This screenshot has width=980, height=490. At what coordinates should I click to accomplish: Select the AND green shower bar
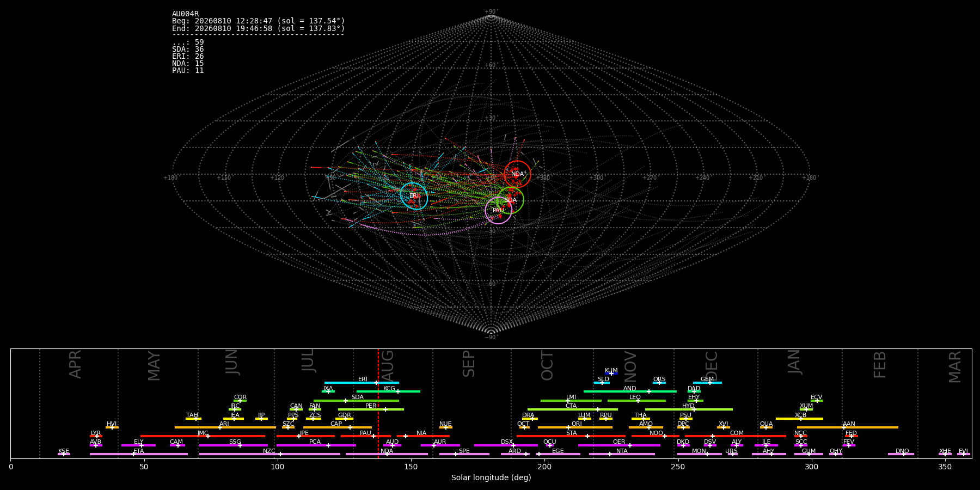click(630, 391)
